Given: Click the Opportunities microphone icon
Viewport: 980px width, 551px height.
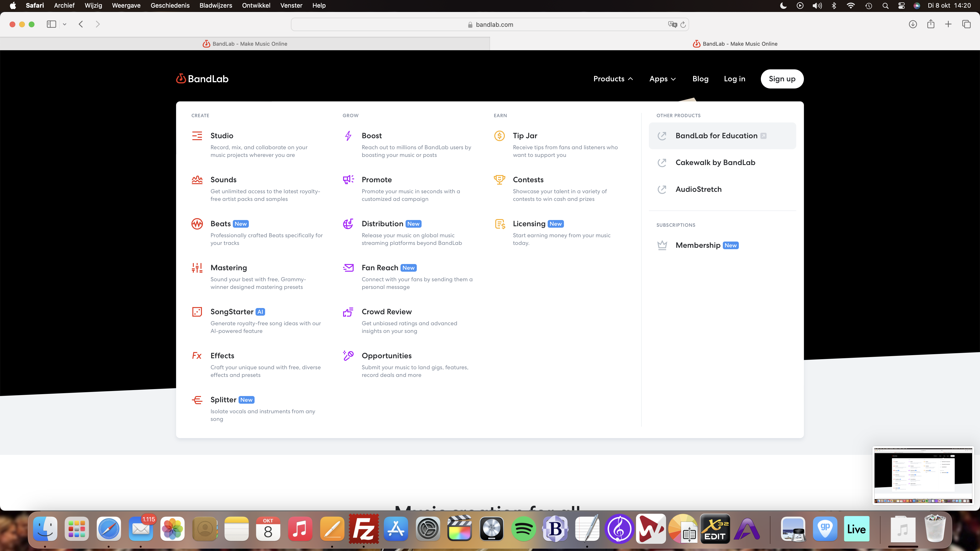Looking at the screenshot, I should tap(348, 356).
